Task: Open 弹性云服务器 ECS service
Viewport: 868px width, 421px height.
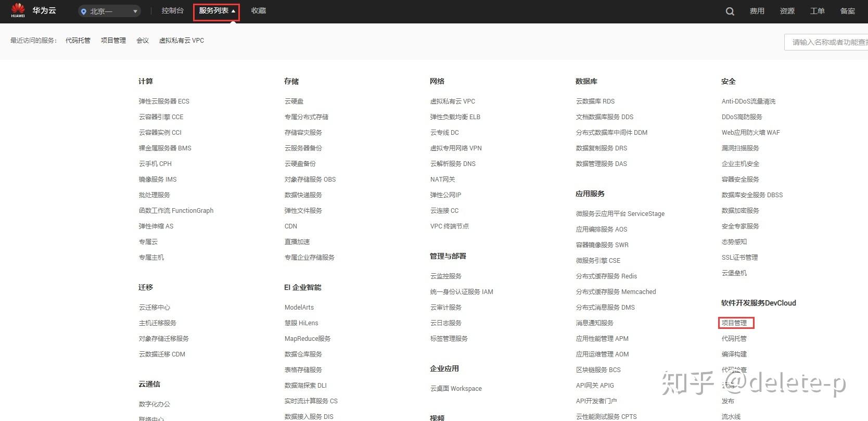Action: tap(164, 101)
